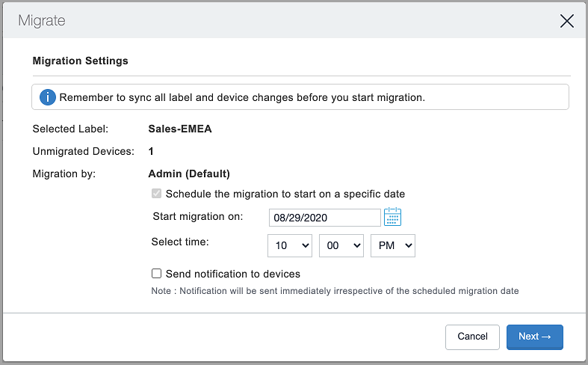Open the minutes dropdown showing 00

[341, 245]
